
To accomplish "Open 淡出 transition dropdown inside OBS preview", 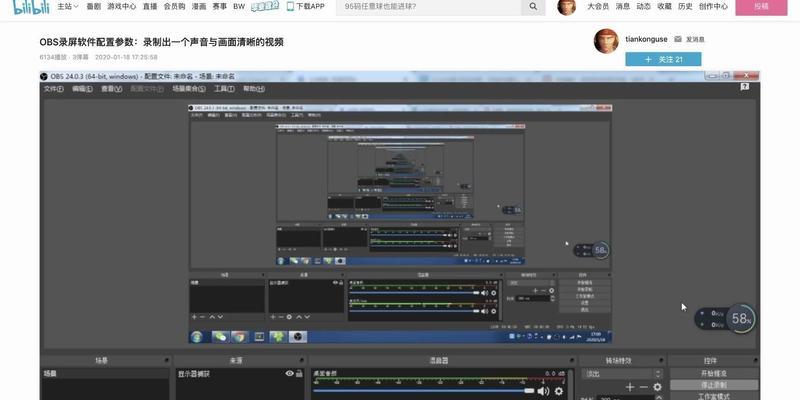I will point(531,283).
